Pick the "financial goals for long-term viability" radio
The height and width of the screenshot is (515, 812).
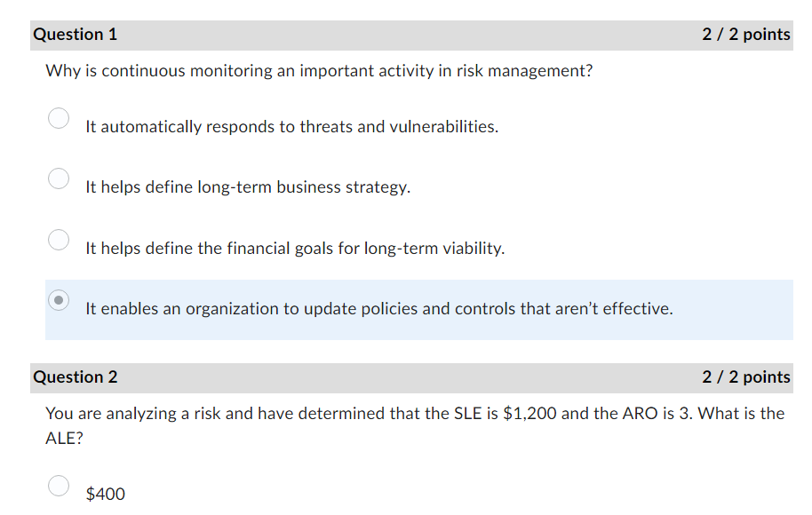pos(59,240)
